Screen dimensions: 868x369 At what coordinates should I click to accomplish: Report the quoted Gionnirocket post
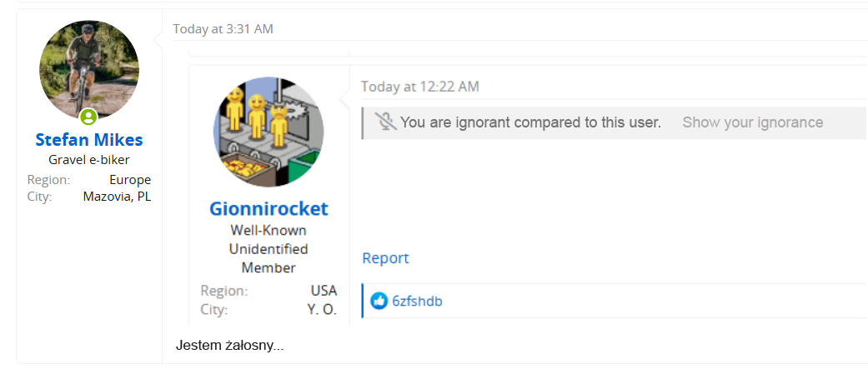tap(385, 258)
